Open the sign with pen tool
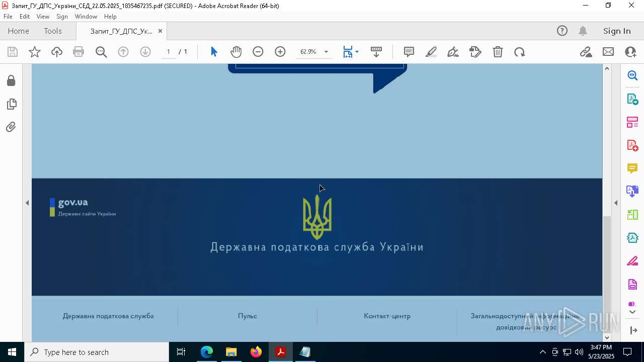Image resolution: width=644 pixels, height=362 pixels. point(453,52)
